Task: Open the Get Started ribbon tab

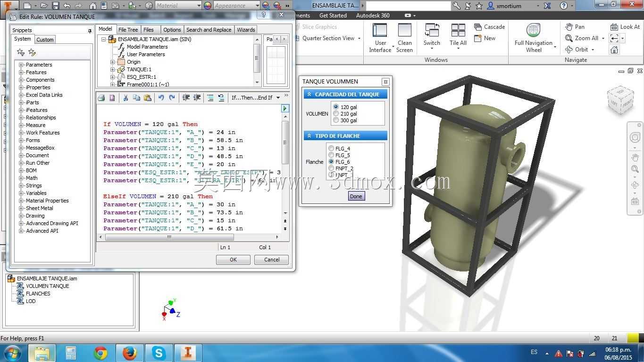Action: 333,16
